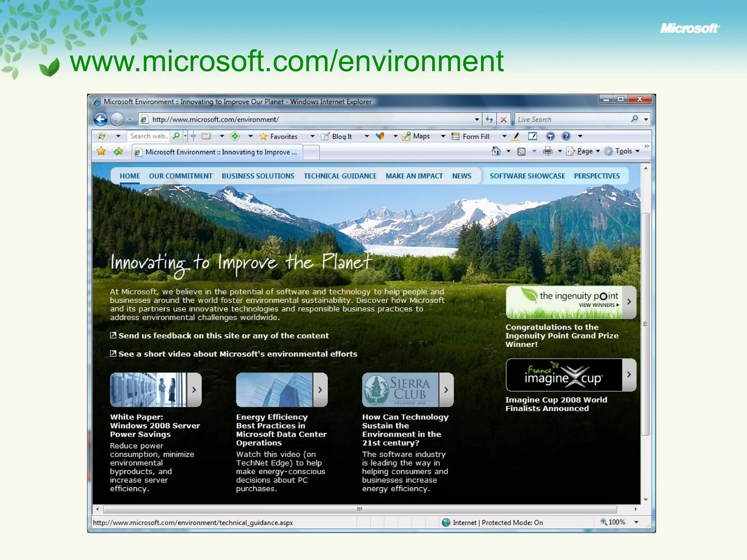
Task: Open Imagine Cup 2008 World Finalists link
Action: coord(556,404)
